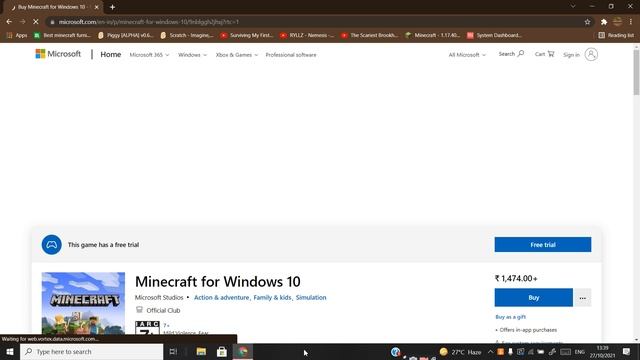Open the Apps bookmark shortcut
The width and height of the screenshot is (640, 360).
point(17,35)
